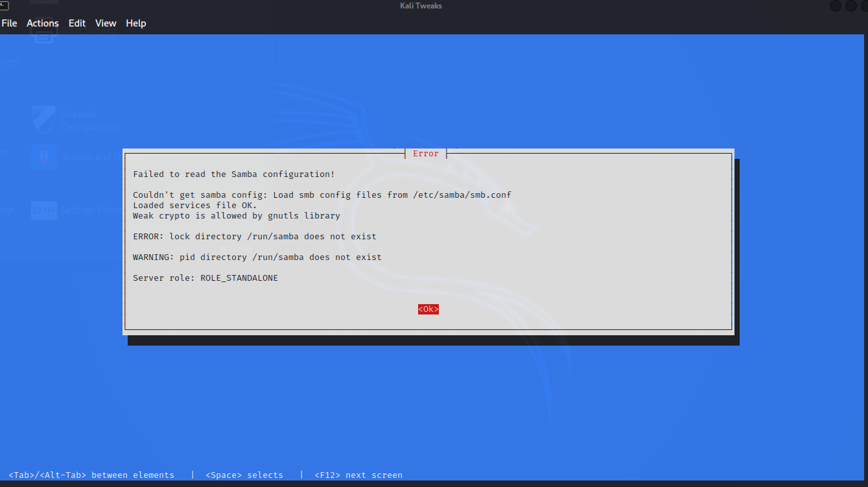This screenshot has width=868, height=487.
Task: Click the Kali Tweaks window title
Action: [x=421, y=6]
